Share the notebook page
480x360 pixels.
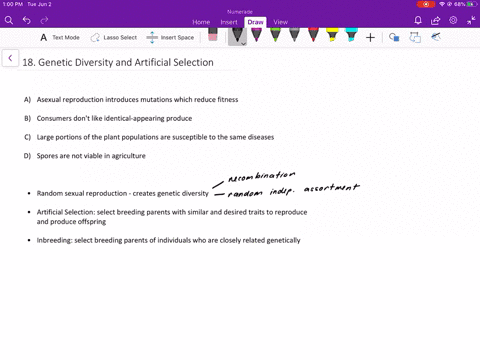(435, 21)
